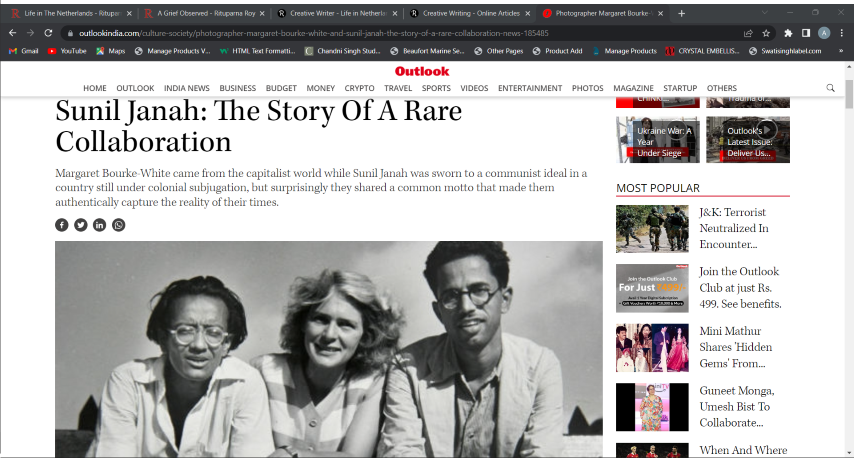
Task: Open the tab search dropdown arrow
Action: (764, 13)
